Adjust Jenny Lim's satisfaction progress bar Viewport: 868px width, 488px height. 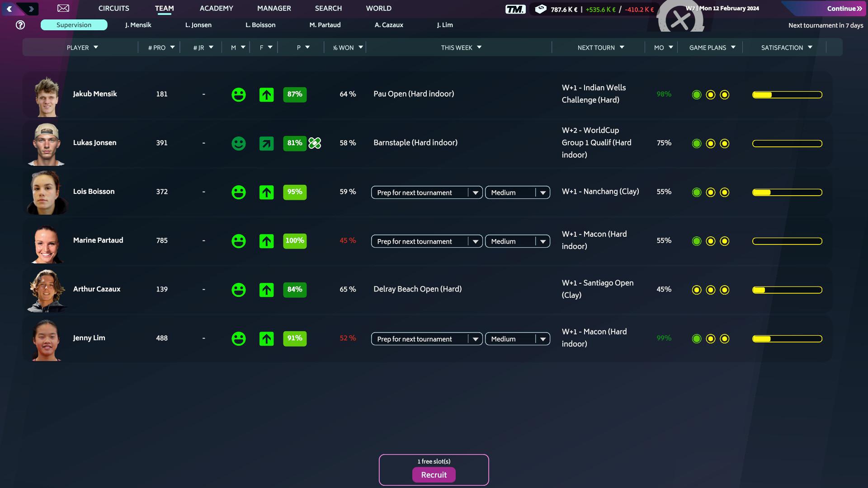pos(787,338)
